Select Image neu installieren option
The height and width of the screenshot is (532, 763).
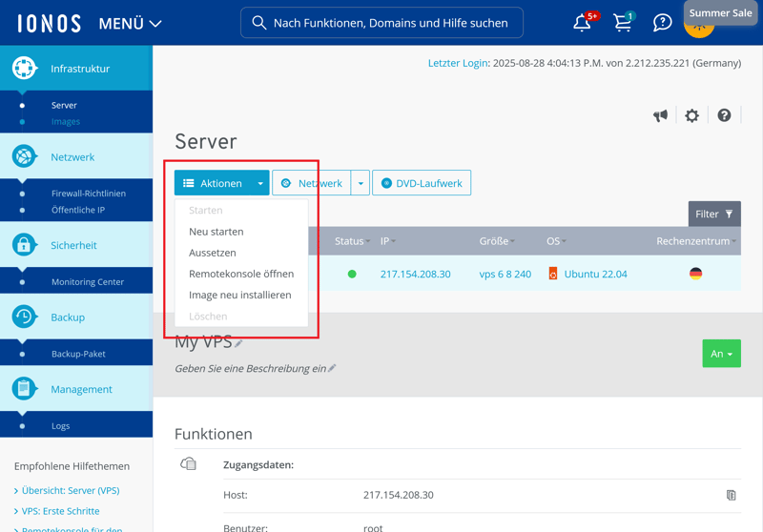point(240,295)
